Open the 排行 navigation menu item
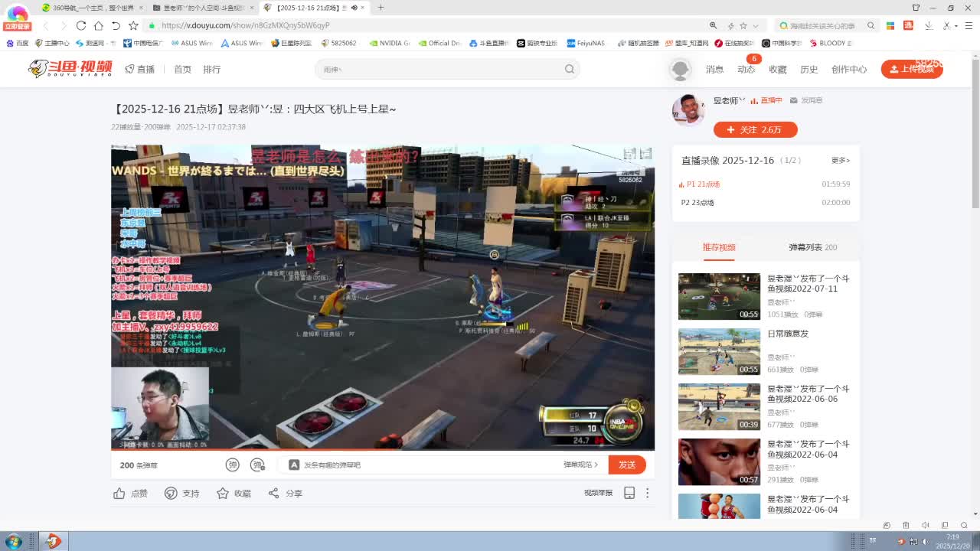 [x=211, y=69]
